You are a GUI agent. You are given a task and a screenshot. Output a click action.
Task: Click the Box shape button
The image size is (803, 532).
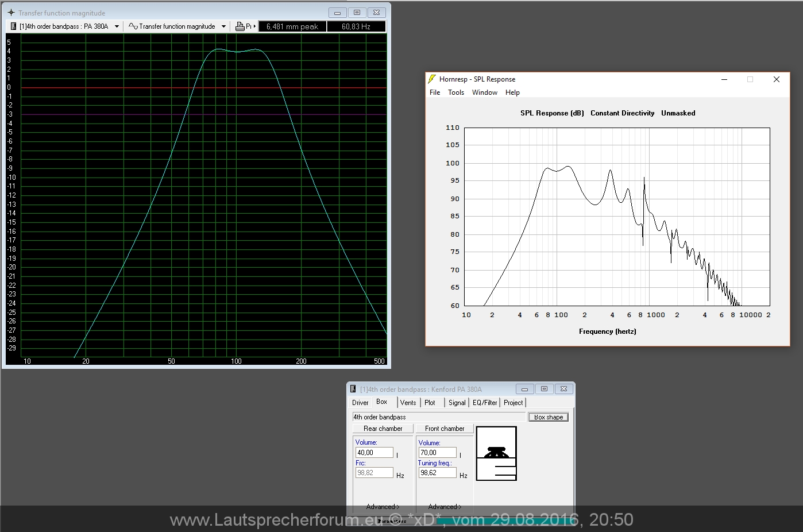[x=548, y=417]
